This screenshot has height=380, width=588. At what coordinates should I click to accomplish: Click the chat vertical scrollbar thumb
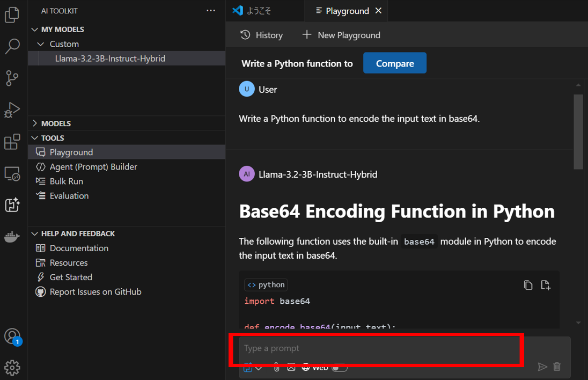click(578, 131)
